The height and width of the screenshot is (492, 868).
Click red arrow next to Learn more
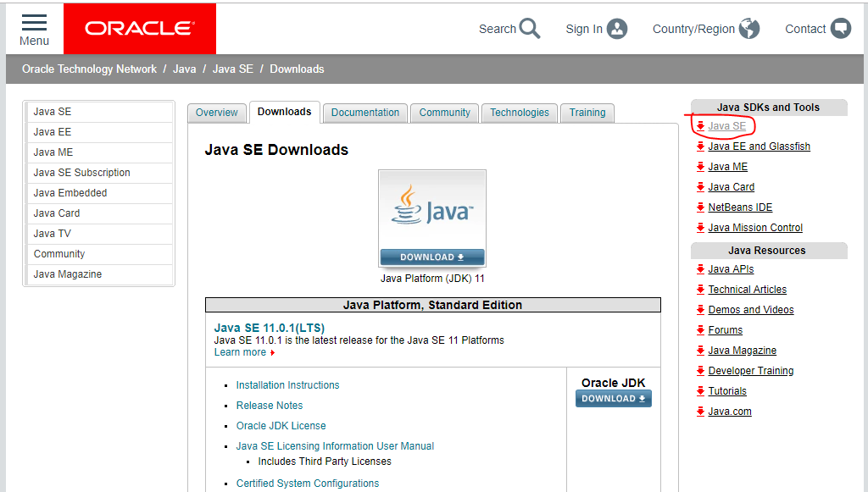pyautogui.click(x=272, y=352)
